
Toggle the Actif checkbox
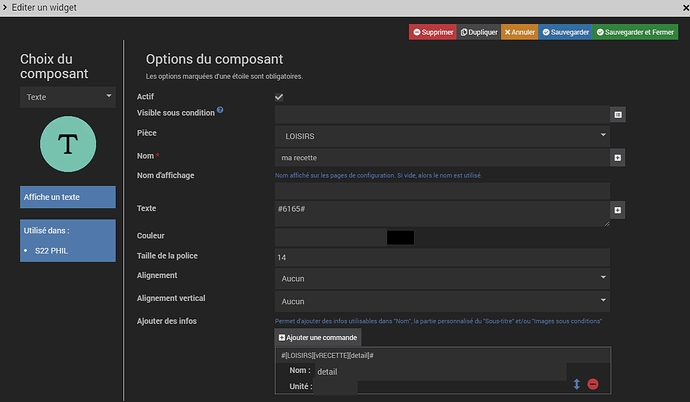coord(279,97)
